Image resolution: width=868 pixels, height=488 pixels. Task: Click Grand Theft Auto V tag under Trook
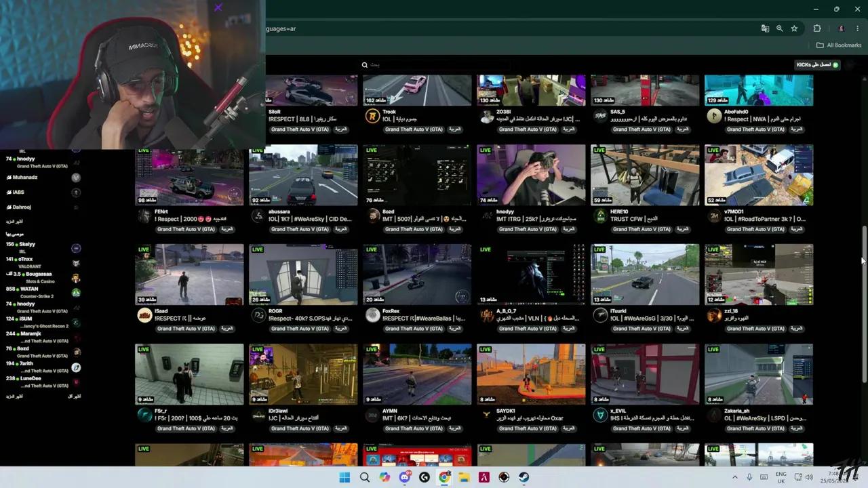[414, 129]
